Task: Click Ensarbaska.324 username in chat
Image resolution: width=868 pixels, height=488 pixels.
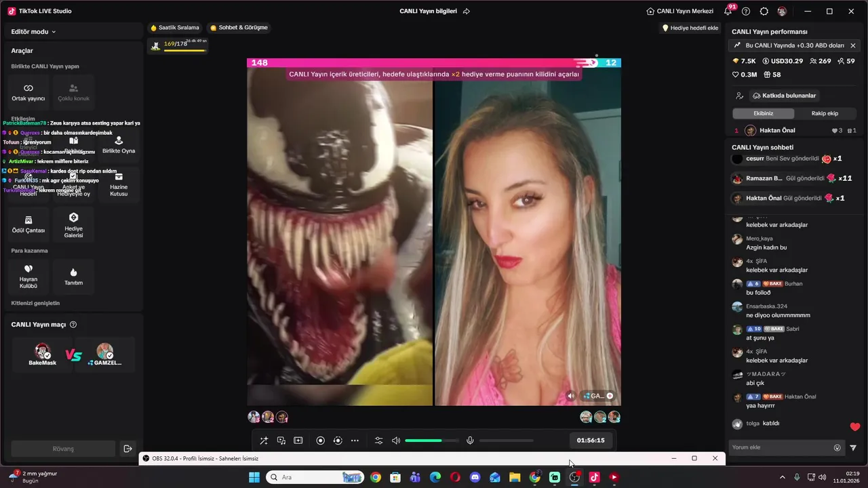Action: (x=767, y=306)
